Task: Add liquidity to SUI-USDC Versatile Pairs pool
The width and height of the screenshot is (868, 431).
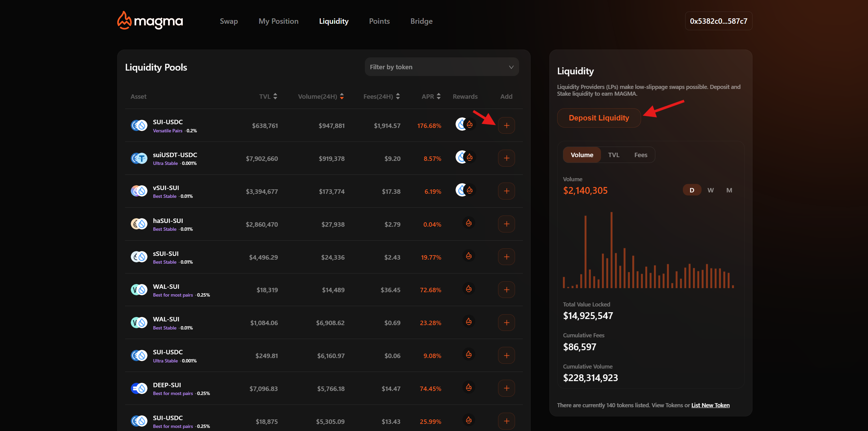Action: pos(506,125)
